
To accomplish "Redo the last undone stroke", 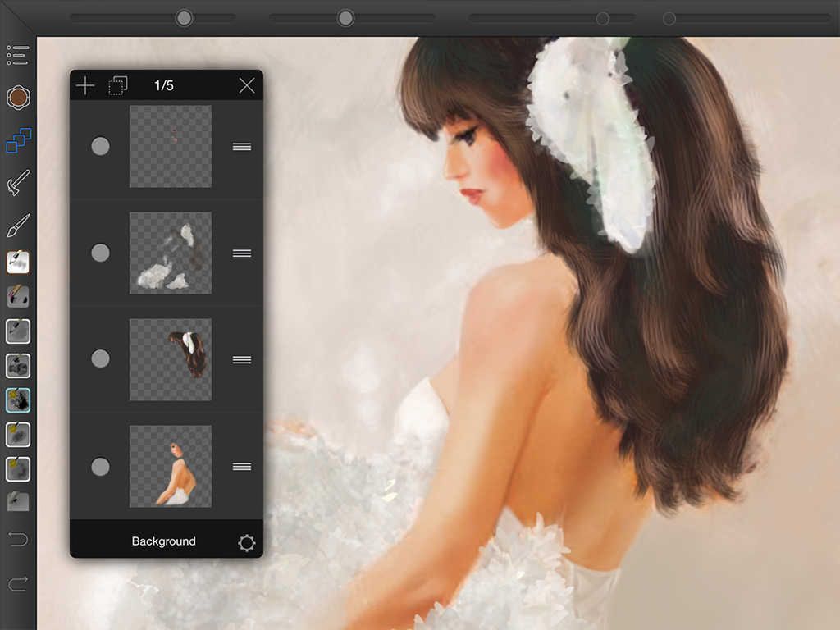I will click(x=18, y=582).
